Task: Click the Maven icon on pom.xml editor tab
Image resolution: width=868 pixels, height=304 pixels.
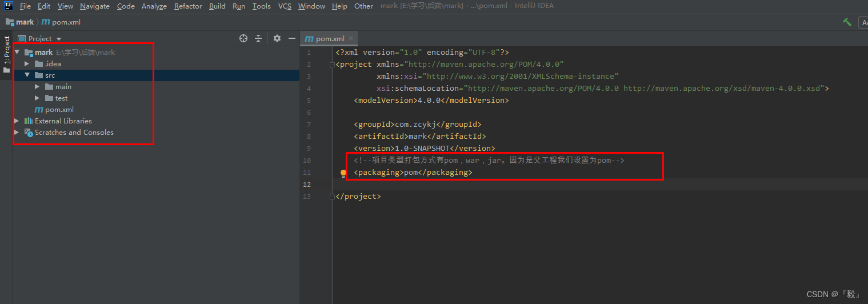Action: click(309, 39)
